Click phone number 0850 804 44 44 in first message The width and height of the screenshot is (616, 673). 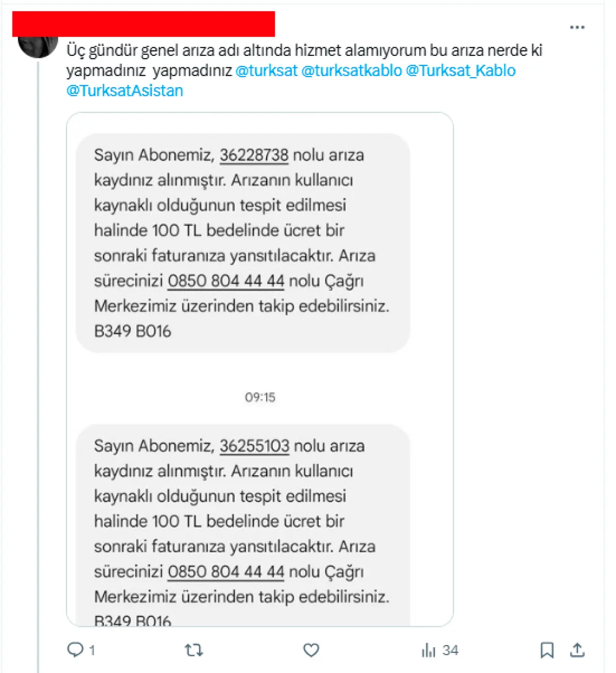tap(226, 281)
